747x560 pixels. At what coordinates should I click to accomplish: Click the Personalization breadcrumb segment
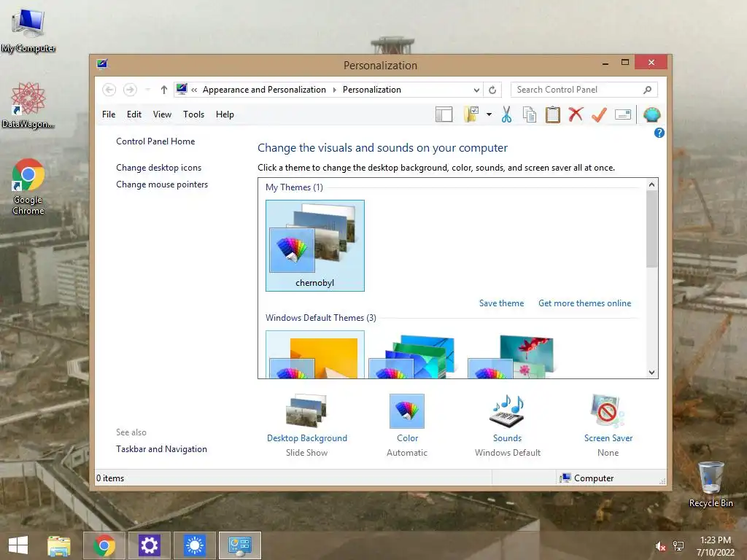tap(371, 90)
